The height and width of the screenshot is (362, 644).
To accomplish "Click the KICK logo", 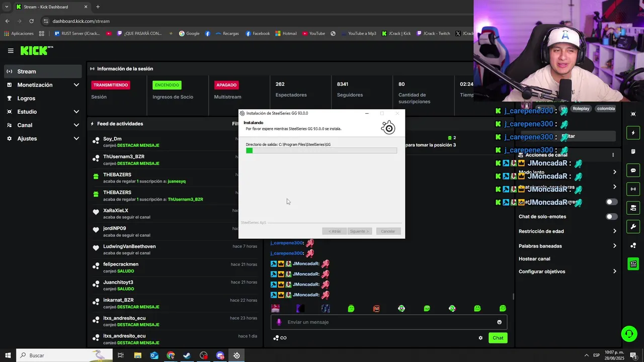I will point(36,50).
